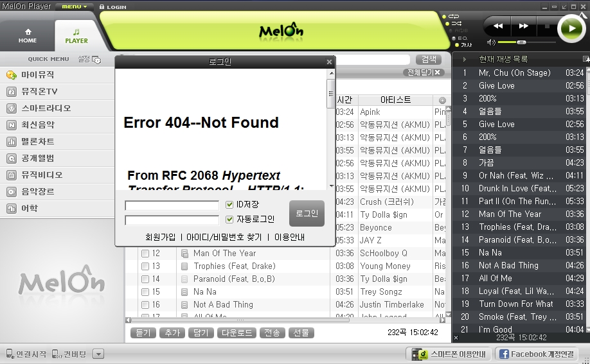
Task: Click document icon beside Not A Bad Thing
Action: (x=184, y=304)
